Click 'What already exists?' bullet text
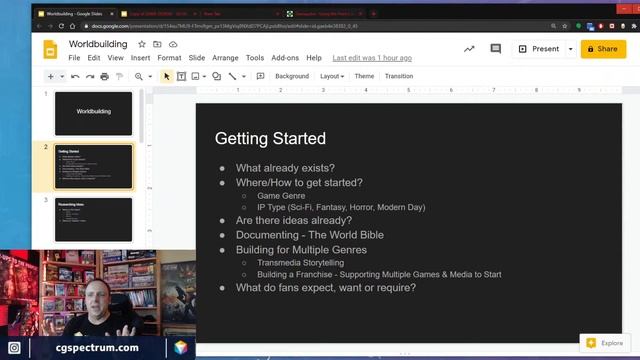The width and height of the screenshot is (640, 360). tap(285, 168)
